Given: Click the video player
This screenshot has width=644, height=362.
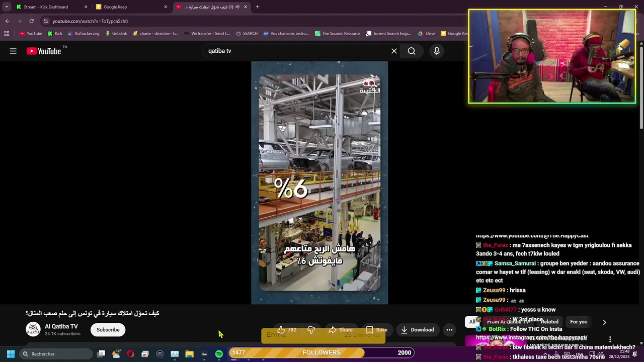Looking at the screenshot, I should (319, 183).
